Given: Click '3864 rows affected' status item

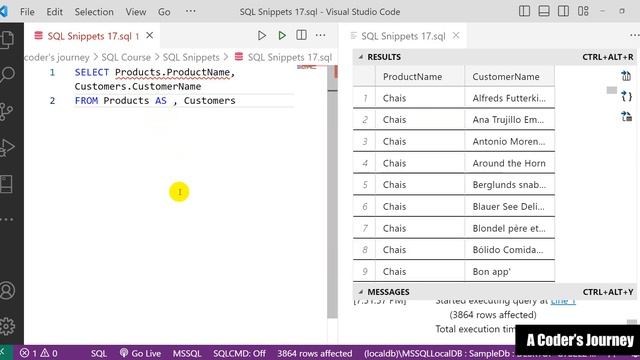Looking at the screenshot, I should click(315, 353).
